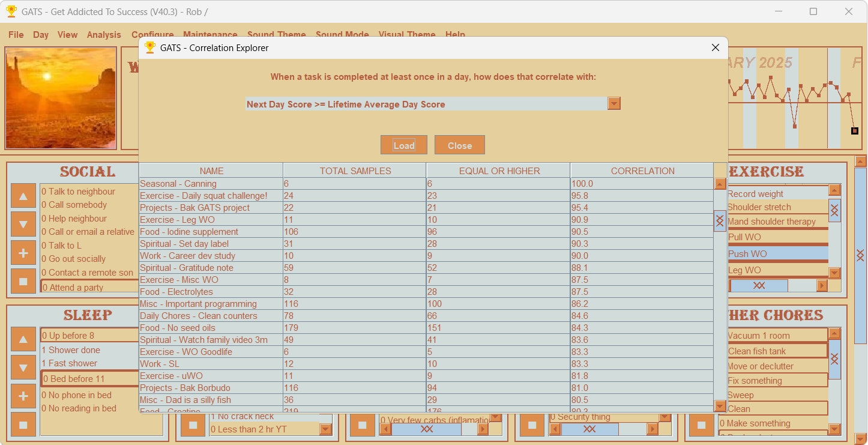Click the up arrow in Sleep panel

point(23,339)
